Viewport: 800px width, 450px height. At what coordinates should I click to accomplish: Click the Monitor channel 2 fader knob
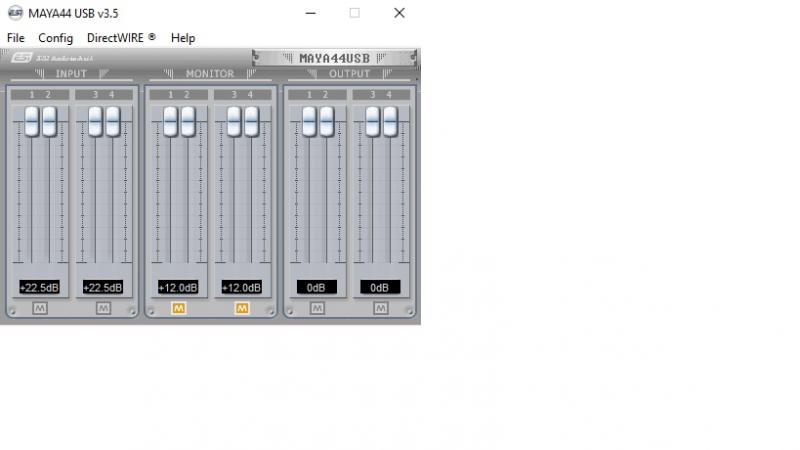click(x=187, y=122)
